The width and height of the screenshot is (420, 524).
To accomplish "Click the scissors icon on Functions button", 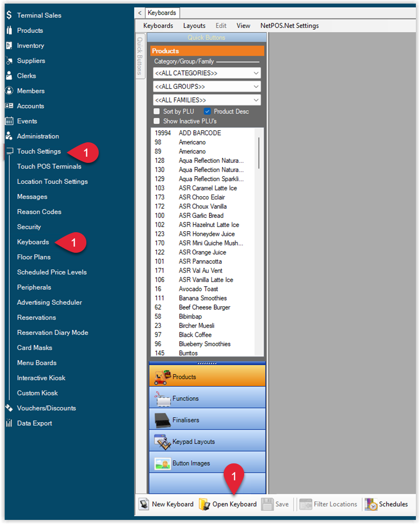I will (x=162, y=399).
